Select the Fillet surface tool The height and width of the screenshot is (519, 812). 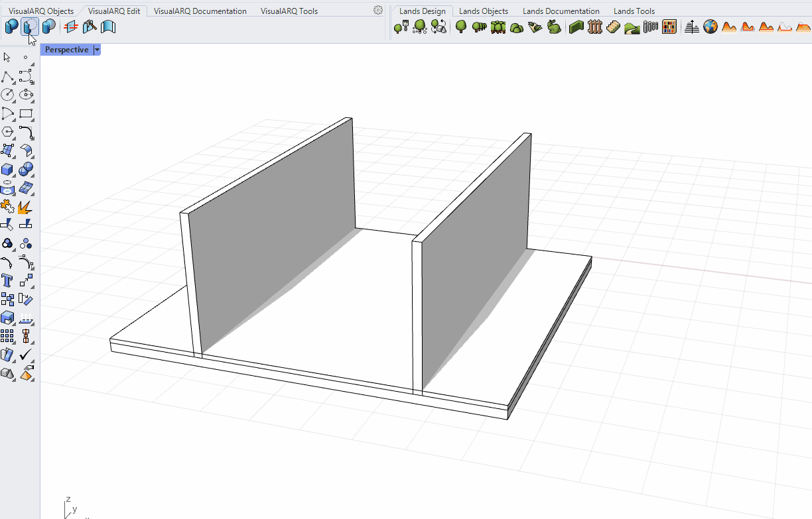click(26, 150)
